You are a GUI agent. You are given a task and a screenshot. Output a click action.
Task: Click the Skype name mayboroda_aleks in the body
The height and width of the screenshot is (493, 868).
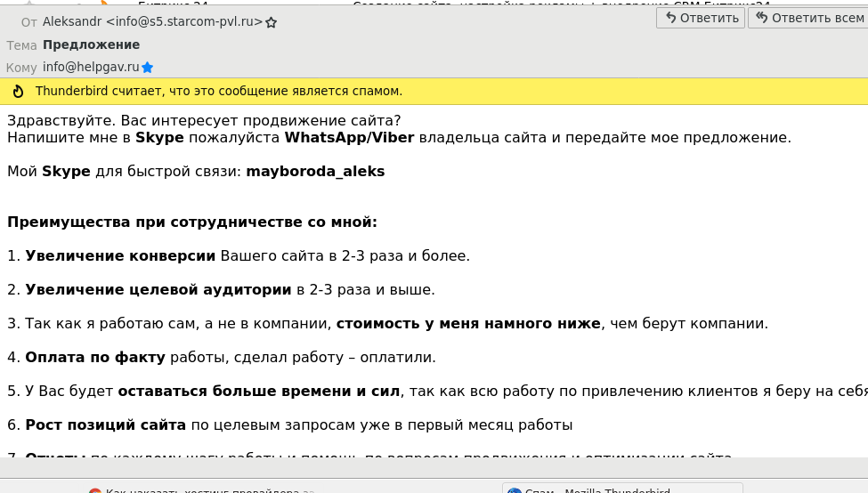[315, 172]
